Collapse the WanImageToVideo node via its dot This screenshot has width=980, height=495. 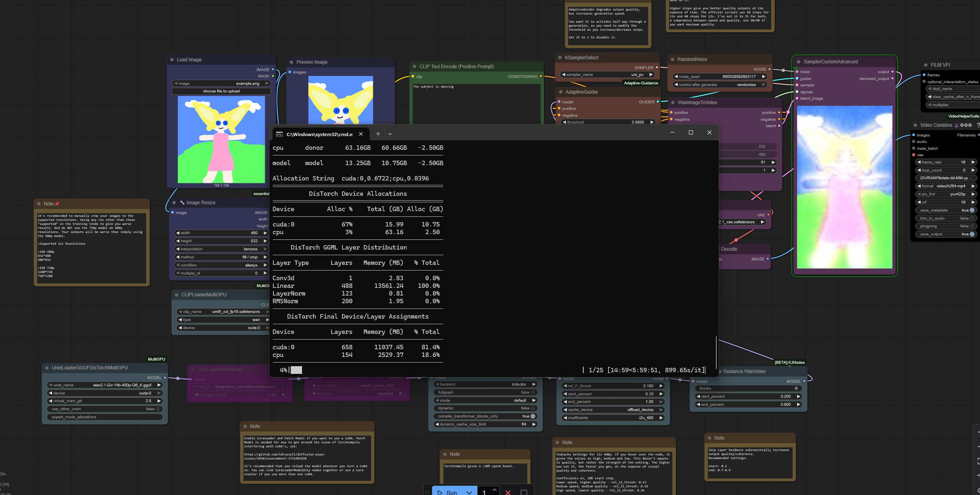coord(673,103)
